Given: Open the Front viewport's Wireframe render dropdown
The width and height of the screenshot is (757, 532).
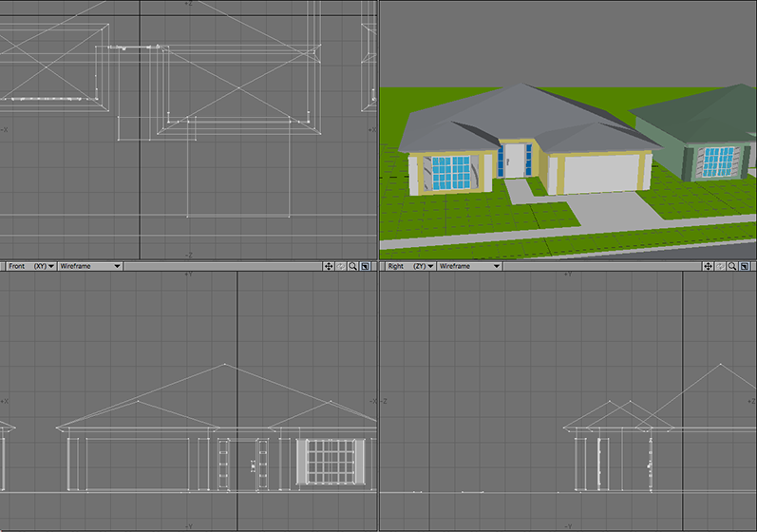Looking at the screenshot, I should 89,267.
